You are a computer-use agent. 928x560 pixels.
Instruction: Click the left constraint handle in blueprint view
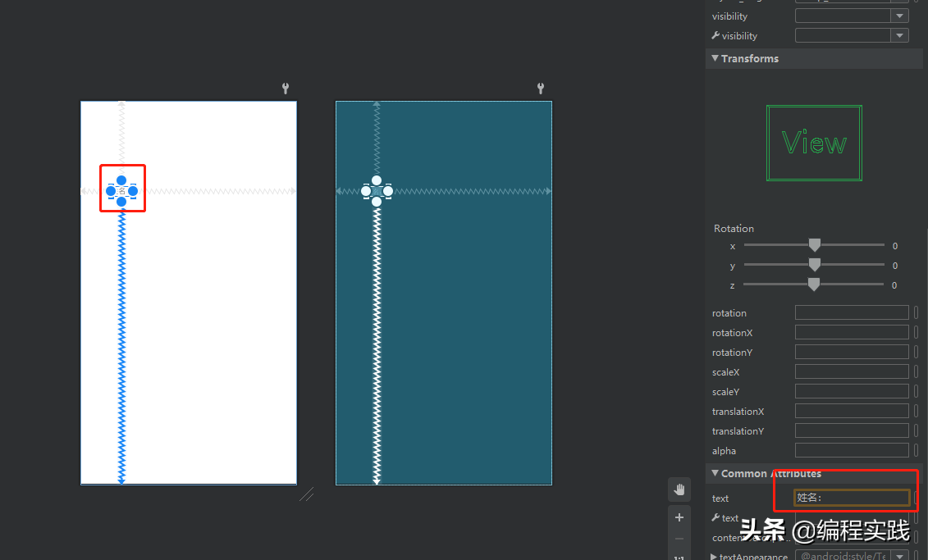[366, 191]
